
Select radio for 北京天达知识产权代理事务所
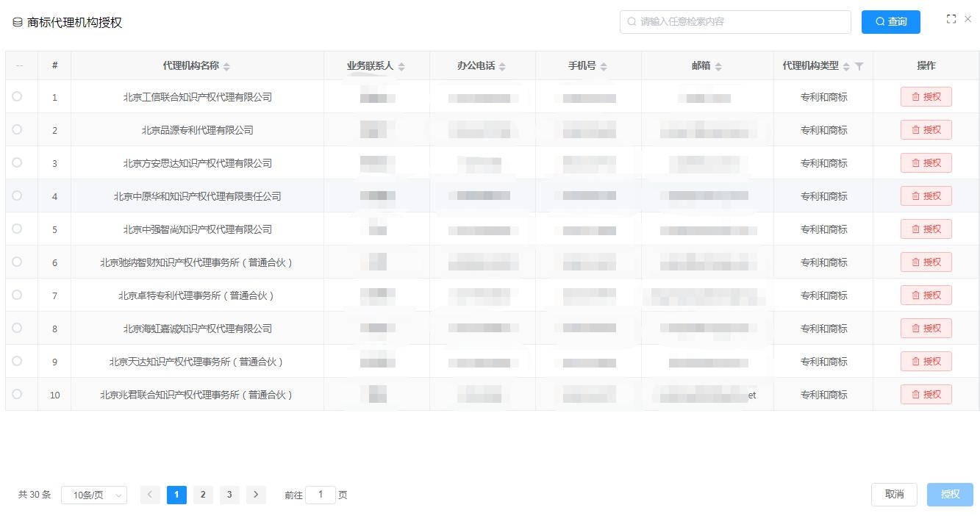(x=17, y=361)
